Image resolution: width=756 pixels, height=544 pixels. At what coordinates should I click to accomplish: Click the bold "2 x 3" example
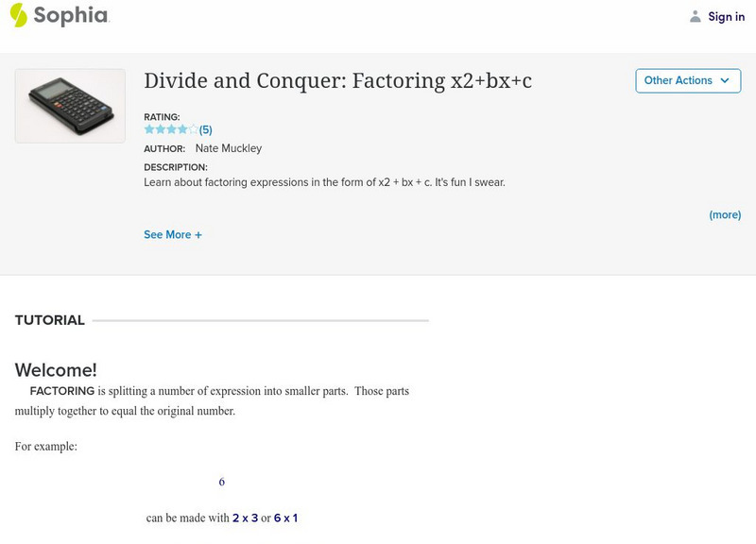(x=245, y=518)
